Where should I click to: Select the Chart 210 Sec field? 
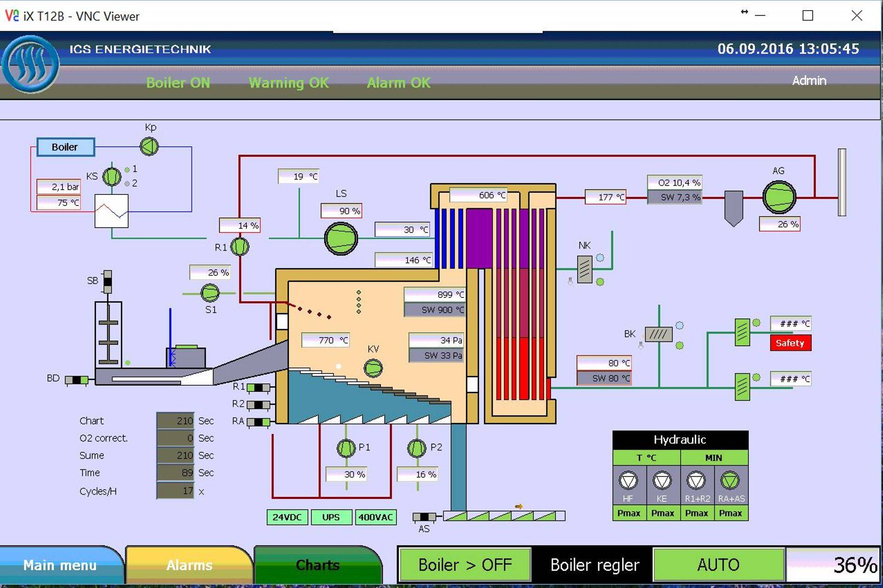(176, 421)
